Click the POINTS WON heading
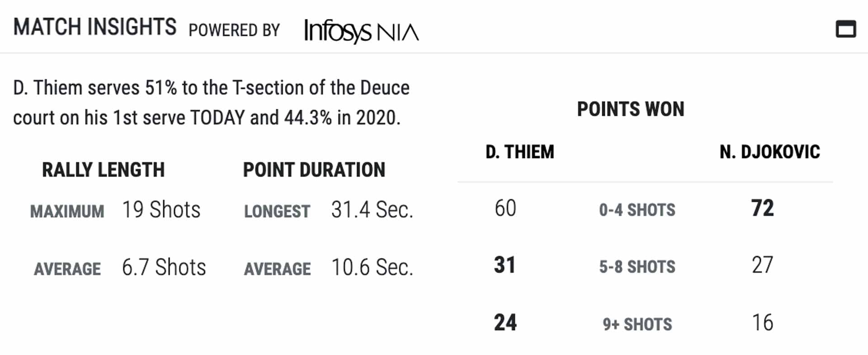868x355 pixels. pos(631,109)
